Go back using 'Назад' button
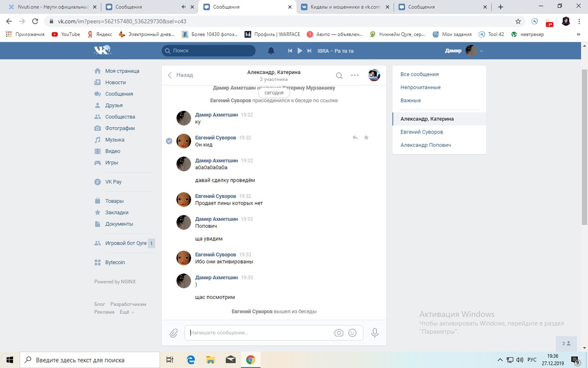Image resolution: width=588 pixels, height=368 pixels. pos(180,75)
